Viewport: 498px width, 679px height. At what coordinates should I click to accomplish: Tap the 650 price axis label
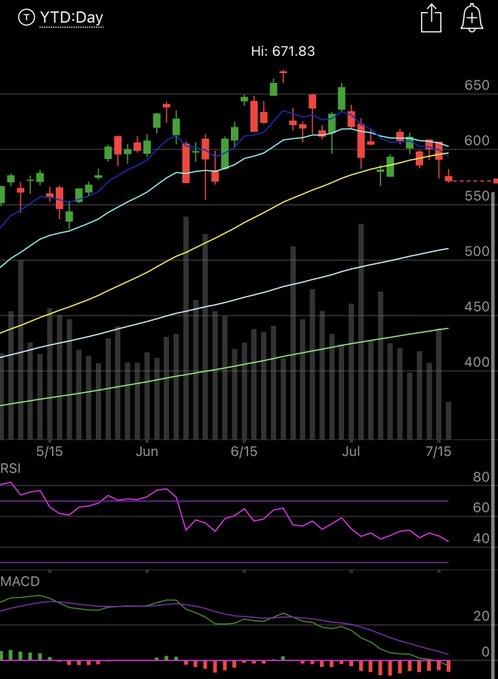click(x=477, y=85)
